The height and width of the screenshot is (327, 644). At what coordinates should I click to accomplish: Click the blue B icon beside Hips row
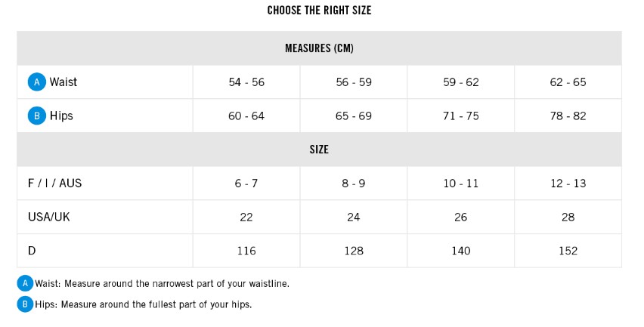[x=36, y=116]
